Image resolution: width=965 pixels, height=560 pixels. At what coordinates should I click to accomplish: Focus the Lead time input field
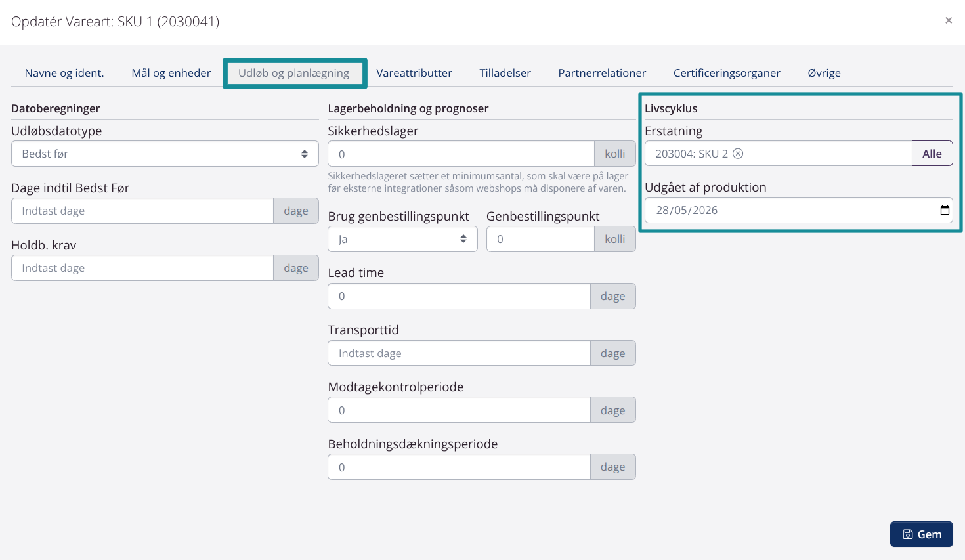coord(459,296)
